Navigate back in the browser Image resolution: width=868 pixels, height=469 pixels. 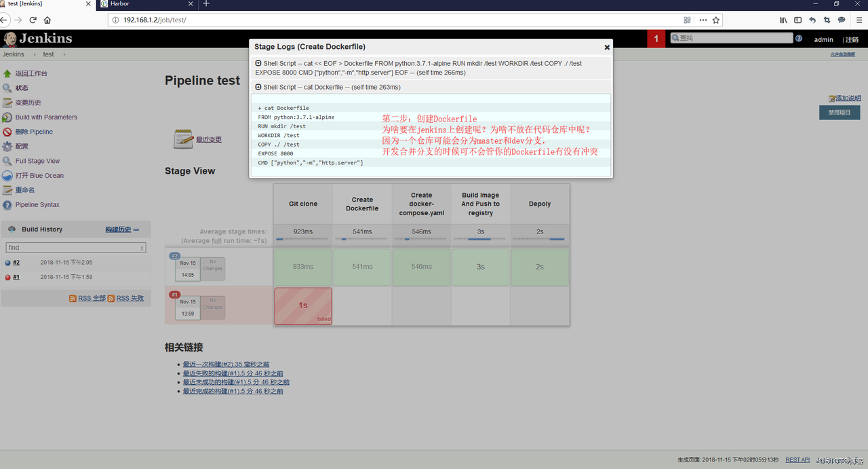(5, 20)
